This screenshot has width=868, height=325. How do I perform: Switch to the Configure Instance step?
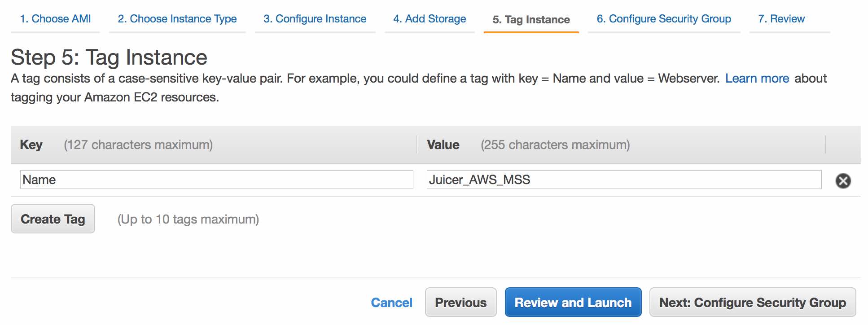[315, 19]
